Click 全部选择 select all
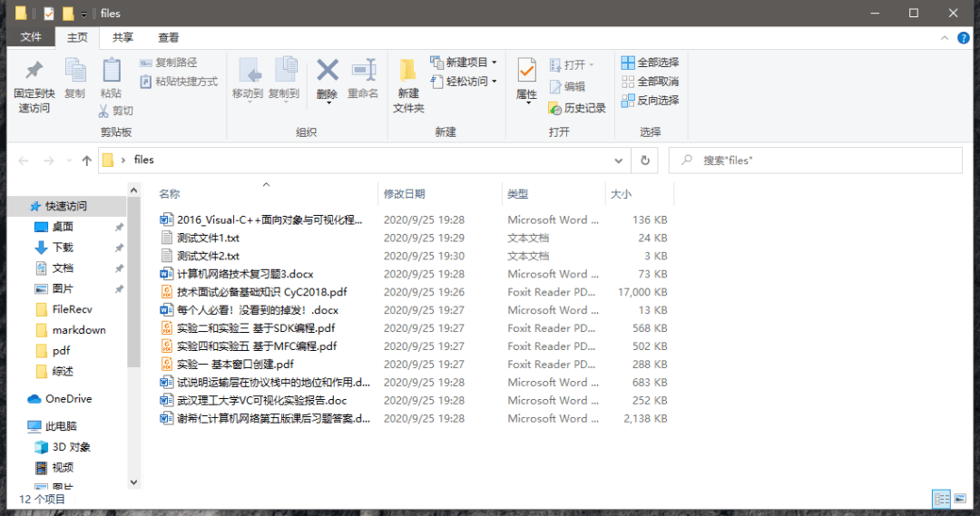 pyautogui.click(x=650, y=63)
